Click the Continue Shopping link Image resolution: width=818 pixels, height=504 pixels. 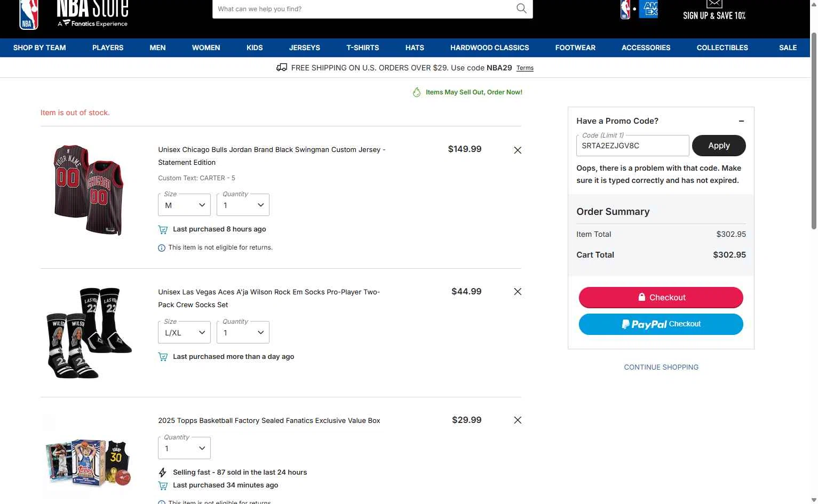[x=661, y=367]
